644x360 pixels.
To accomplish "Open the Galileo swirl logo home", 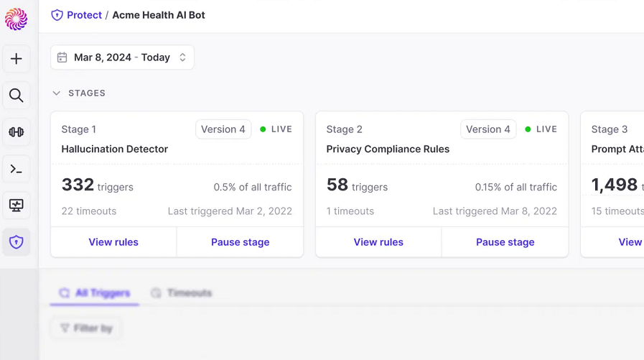I will pyautogui.click(x=16, y=19).
